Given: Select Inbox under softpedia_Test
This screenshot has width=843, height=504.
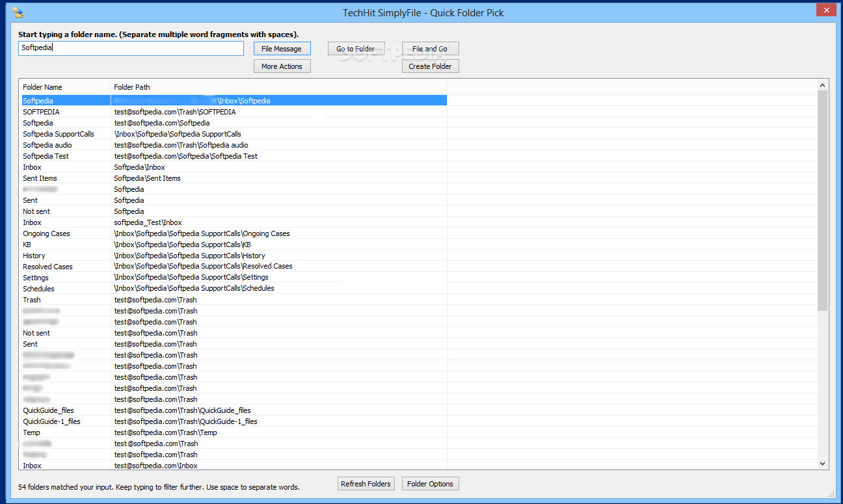Looking at the screenshot, I should click(234, 222).
